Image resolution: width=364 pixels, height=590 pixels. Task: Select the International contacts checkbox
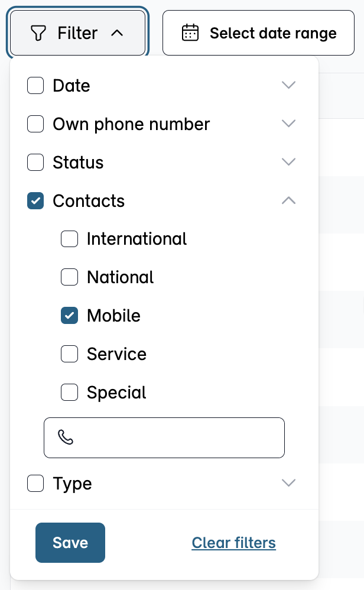coord(70,239)
